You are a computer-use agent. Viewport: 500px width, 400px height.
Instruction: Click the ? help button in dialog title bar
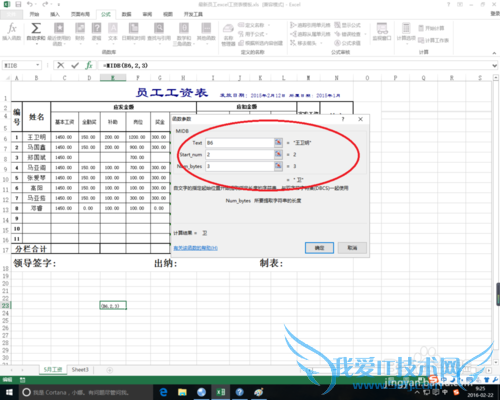coord(343,119)
